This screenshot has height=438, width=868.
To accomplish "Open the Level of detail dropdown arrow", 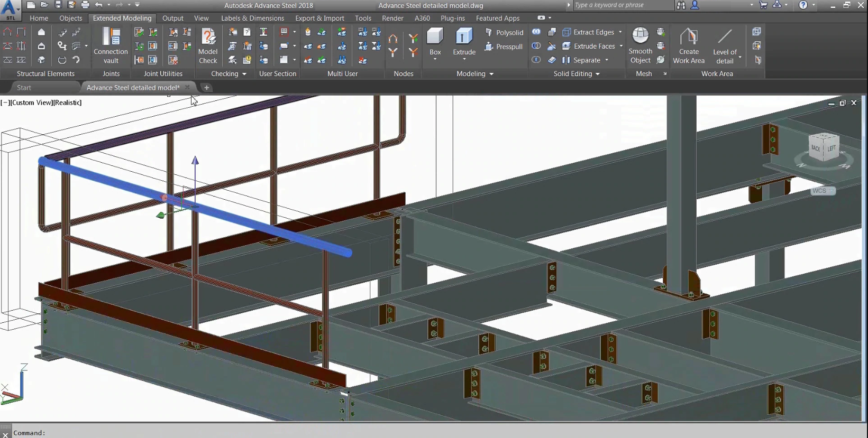I will (x=740, y=57).
